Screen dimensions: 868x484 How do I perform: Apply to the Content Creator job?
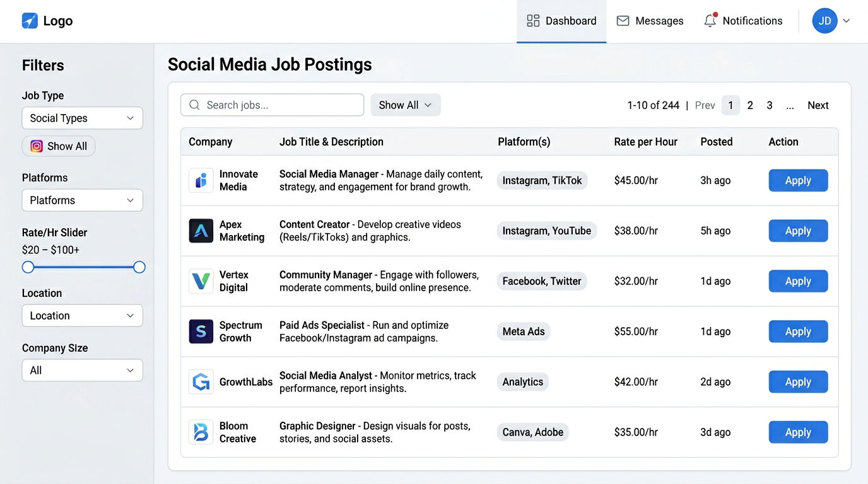tap(798, 231)
